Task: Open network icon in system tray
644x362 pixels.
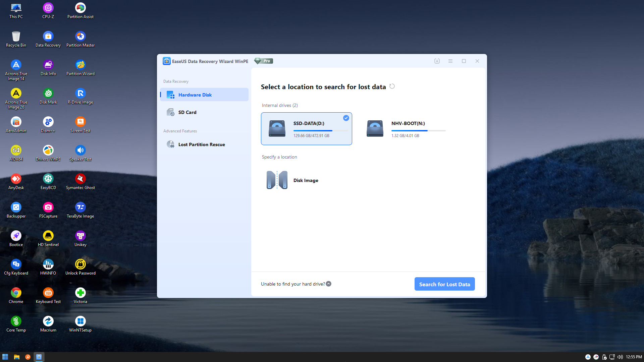Action: (x=612, y=357)
